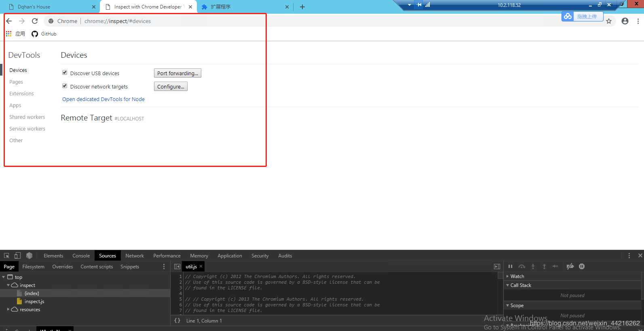
Task: Select Pages in the DevTools sidebar
Action: [x=16, y=82]
